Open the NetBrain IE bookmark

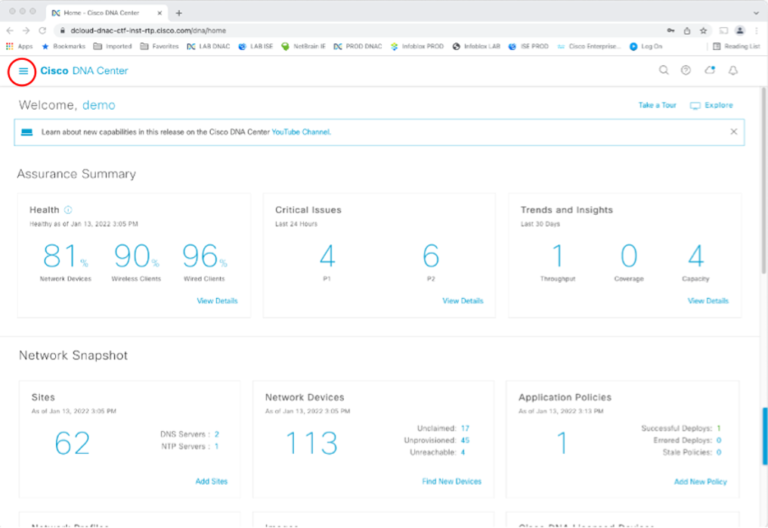[x=303, y=46]
